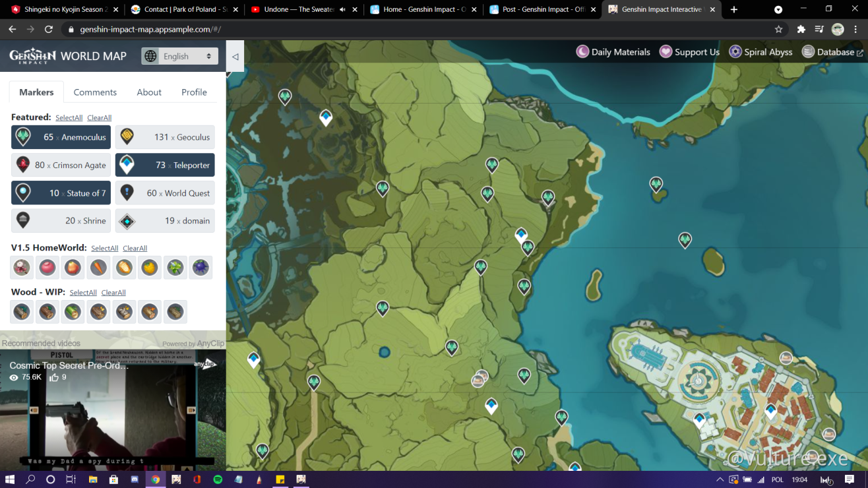
Task: Disable the Statue of 7 filter
Action: [61, 193]
